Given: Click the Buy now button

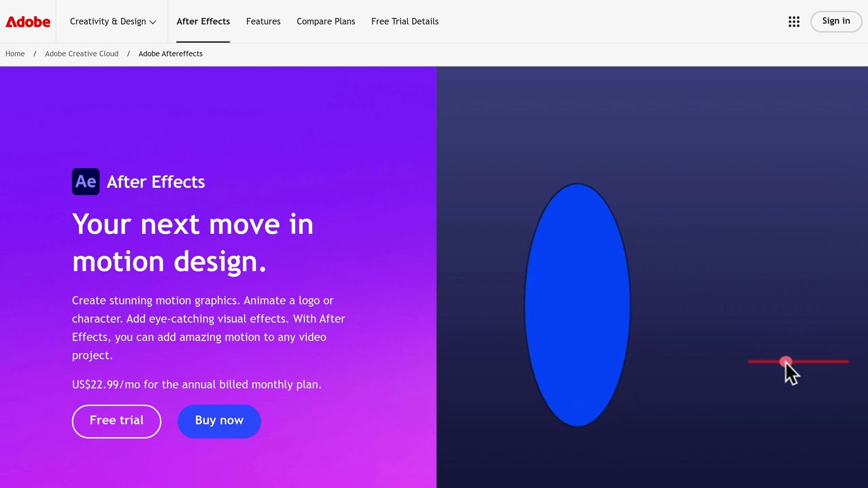Looking at the screenshot, I should tap(219, 421).
